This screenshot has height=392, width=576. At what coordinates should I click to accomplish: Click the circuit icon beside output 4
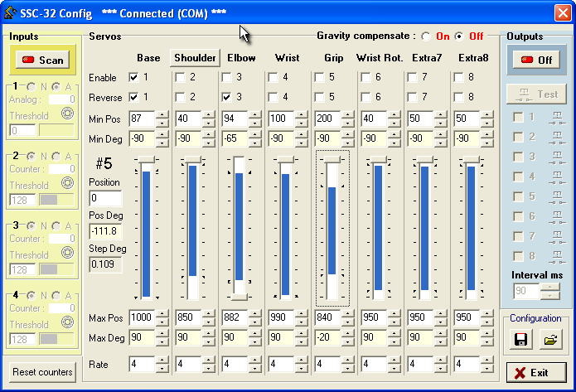click(557, 177)
